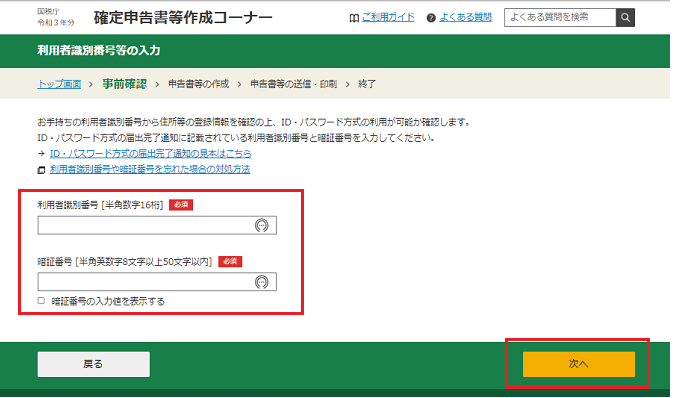The width and height of the screenshot is (678, 398).
Task: Focus the 暗証番号 input field
Action: 157,282
